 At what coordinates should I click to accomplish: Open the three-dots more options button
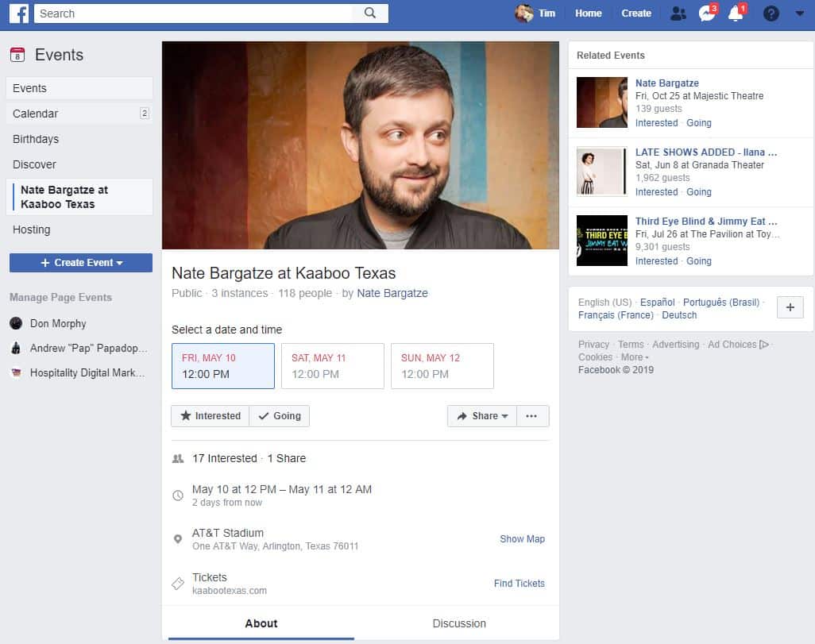point(532,416)
